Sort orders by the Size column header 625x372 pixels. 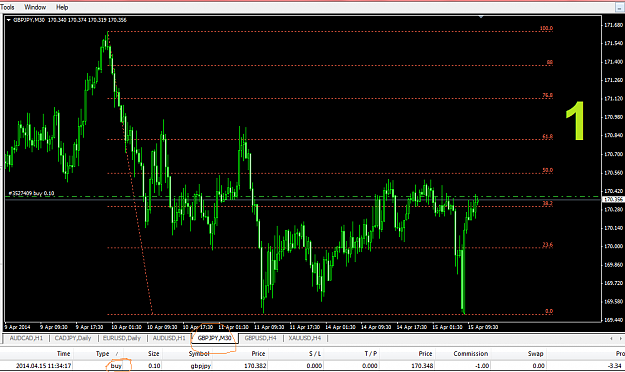point(153,354)
